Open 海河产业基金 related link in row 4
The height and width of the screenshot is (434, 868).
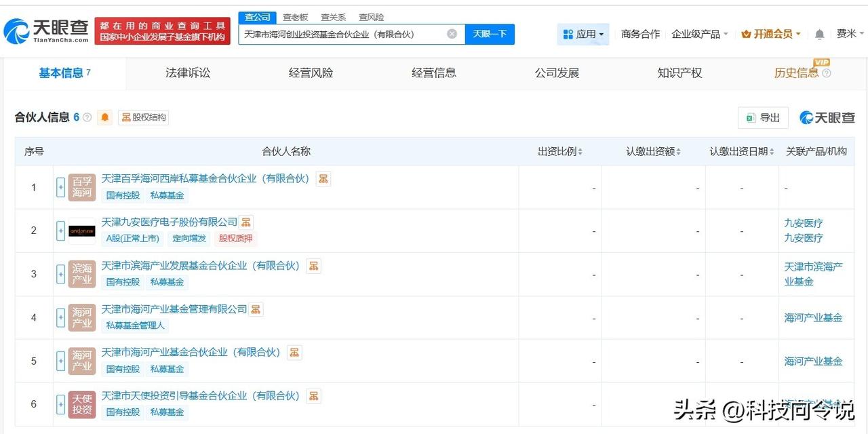tap(813, 317)
